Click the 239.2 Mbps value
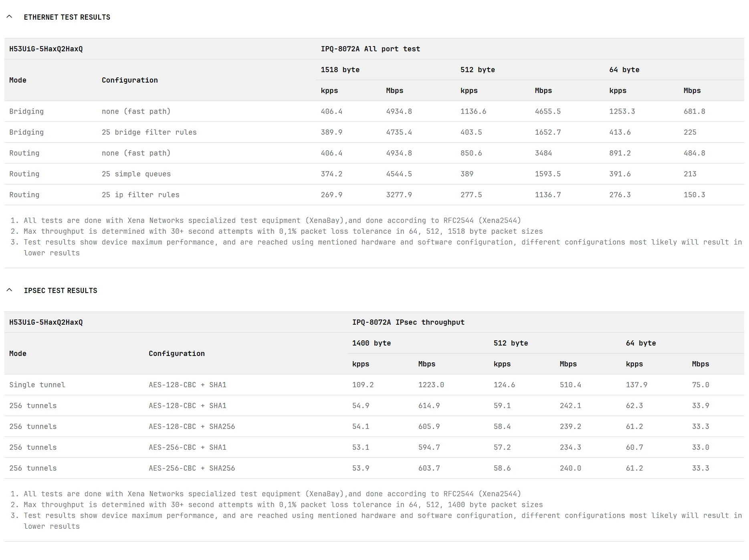 pos(570,427)
